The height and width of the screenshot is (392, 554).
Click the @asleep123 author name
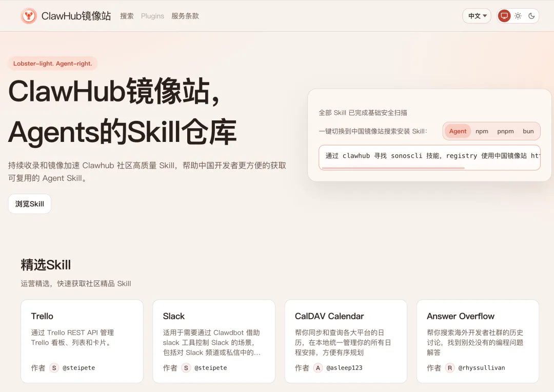pos(345,368)
